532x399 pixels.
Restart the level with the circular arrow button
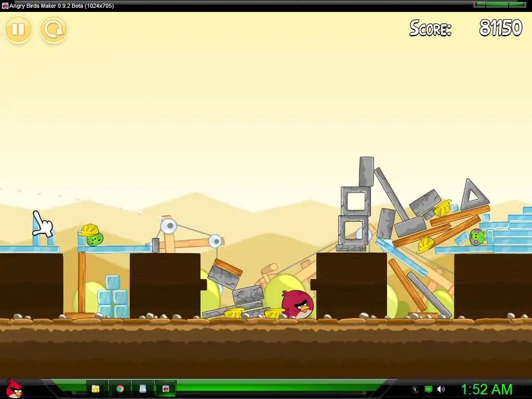click(54, 30)
